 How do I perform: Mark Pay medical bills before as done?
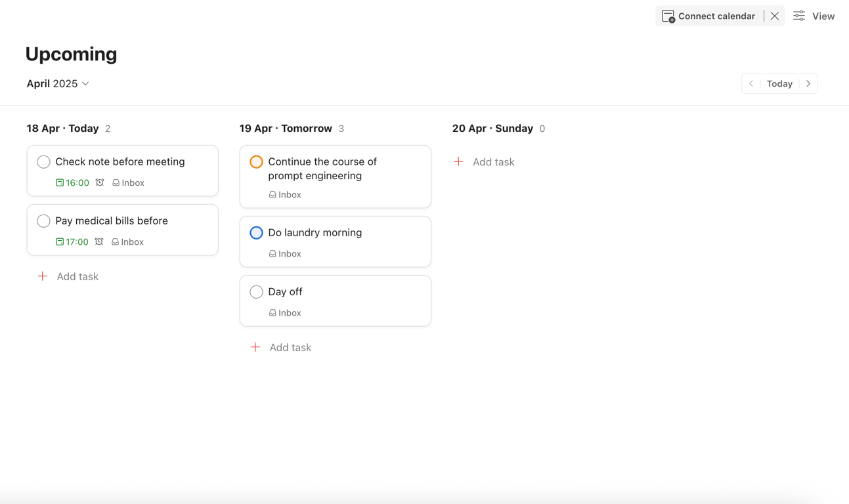[x=43, y=220]
